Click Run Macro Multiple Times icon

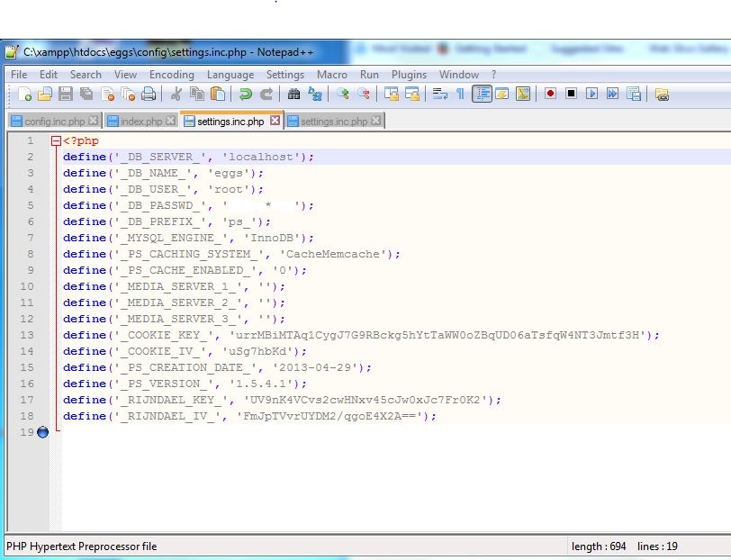click(612, 94)
